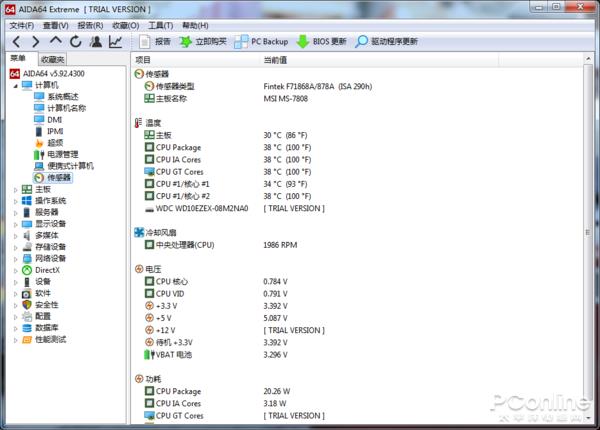The image size is (600, 430).
Task: Click the VBAT 电池 battery icon
Action: 149,355
